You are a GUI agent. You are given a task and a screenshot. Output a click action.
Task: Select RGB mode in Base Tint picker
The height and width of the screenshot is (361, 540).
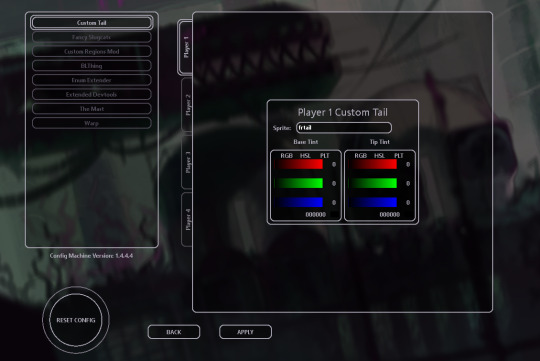(286, 156)
